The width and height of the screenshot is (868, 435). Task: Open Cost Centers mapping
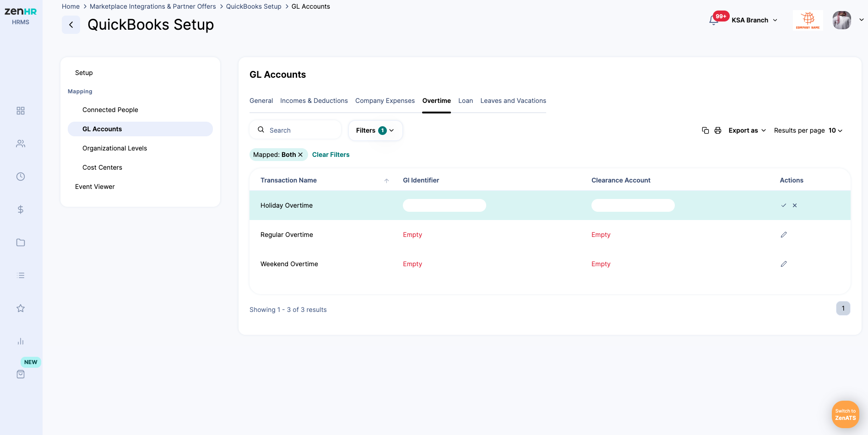(102, 167)
